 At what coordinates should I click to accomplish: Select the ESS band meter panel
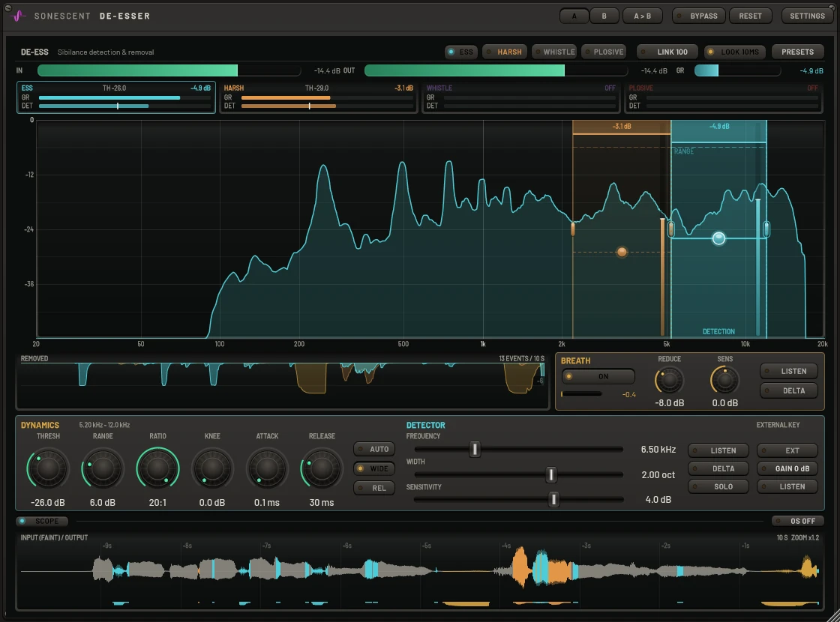[116, 97]
